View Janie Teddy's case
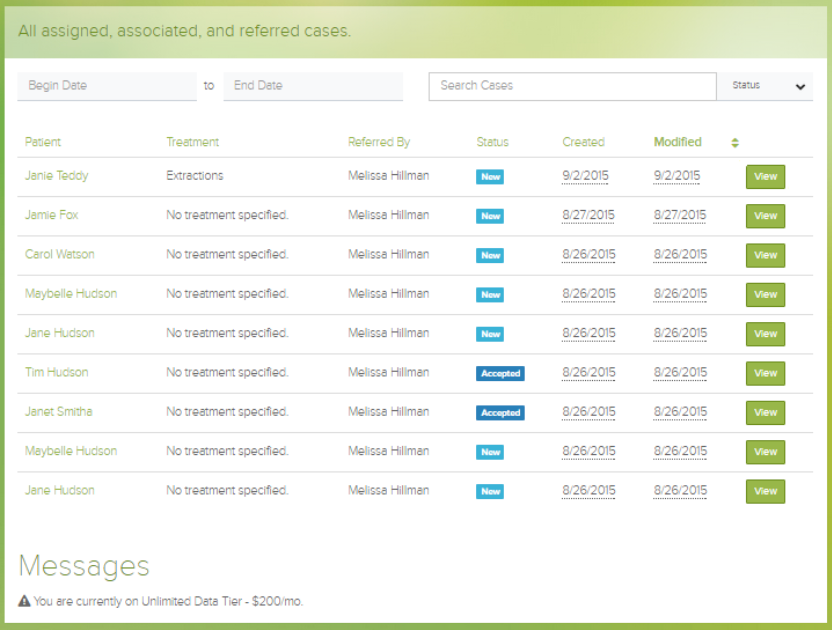This screenshot has width=832, height=630. [765, 177]
